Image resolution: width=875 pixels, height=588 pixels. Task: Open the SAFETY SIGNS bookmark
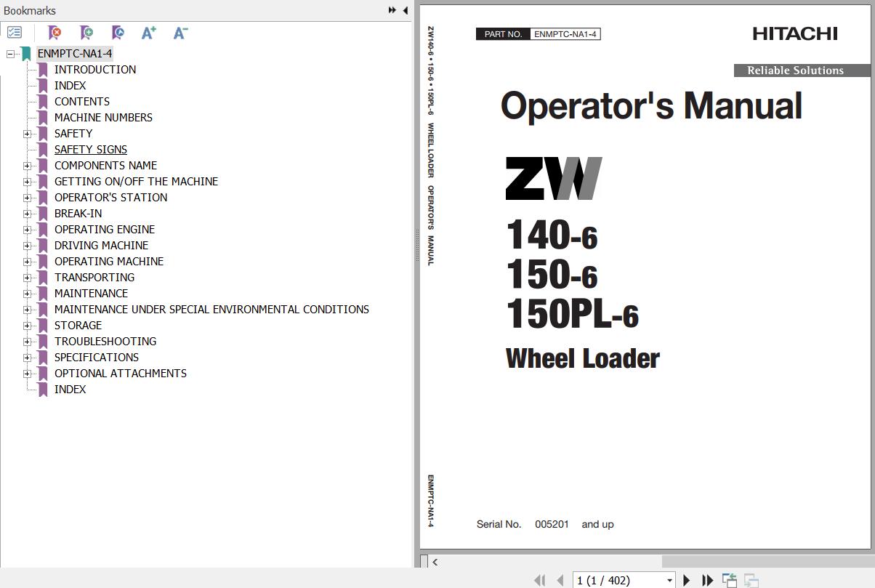(91, 150)
